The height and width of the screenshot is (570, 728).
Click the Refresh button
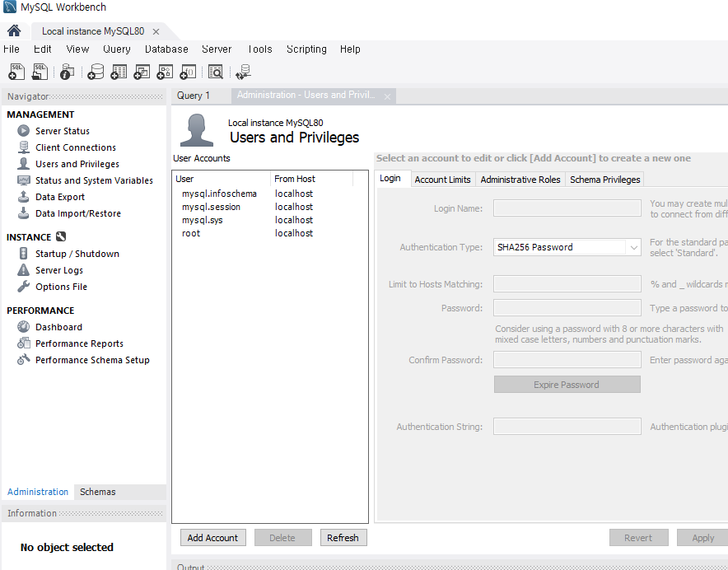(x=343, y=538)
